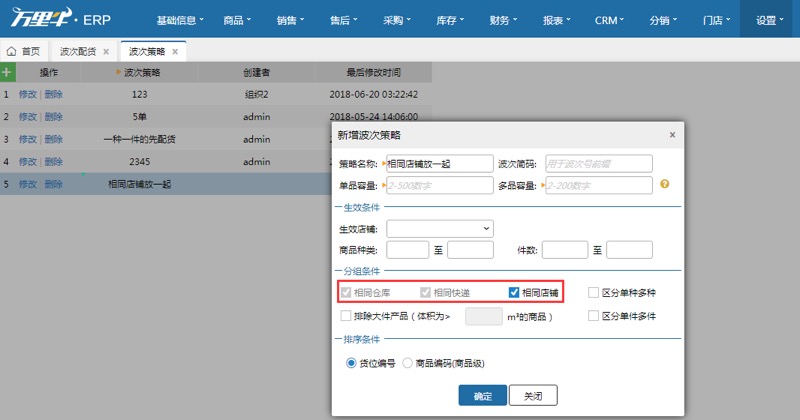Click the large item volume m³ field
Viewport: 800px width, 420px height.
click(x=484, y=316)
